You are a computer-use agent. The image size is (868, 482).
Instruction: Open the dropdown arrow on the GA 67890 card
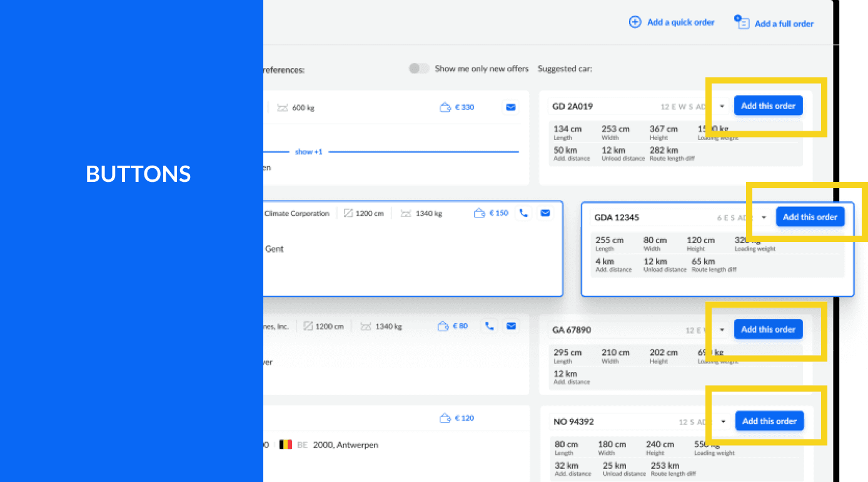coord(722,329)
